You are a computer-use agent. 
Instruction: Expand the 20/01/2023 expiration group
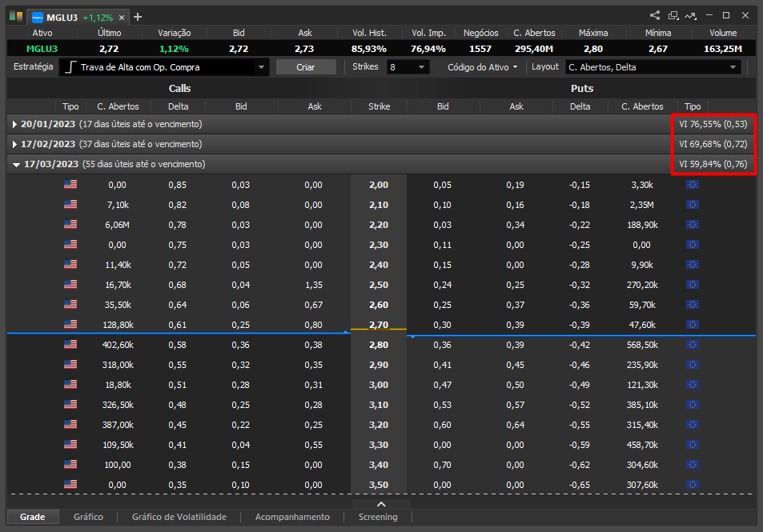click(x=14, y=125)
